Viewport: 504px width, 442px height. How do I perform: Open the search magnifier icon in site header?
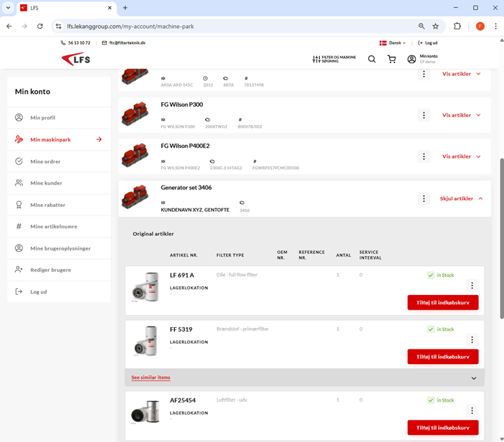tap(372, 59)
